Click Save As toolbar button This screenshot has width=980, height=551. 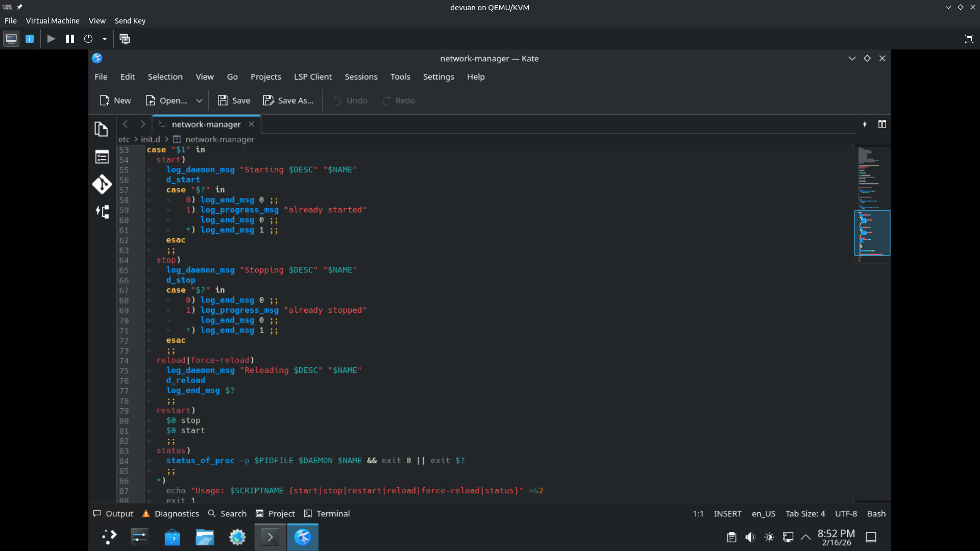tap(288, 101)
